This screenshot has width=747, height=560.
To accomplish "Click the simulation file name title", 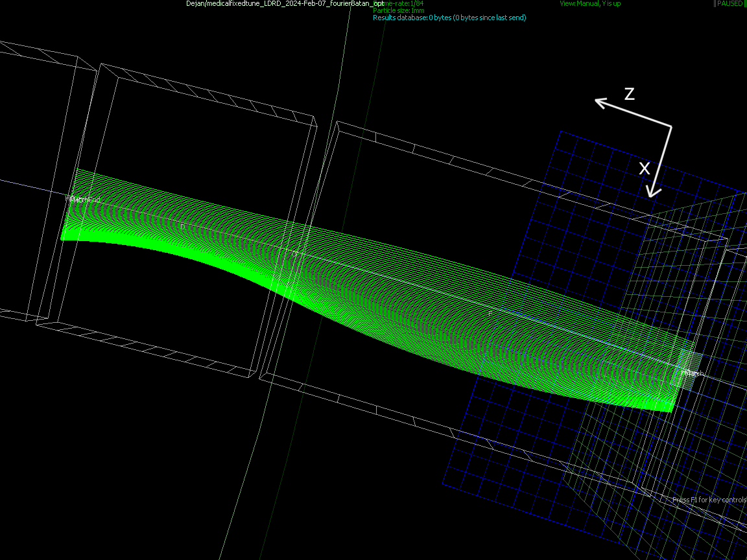I will [x=284, y=4].
